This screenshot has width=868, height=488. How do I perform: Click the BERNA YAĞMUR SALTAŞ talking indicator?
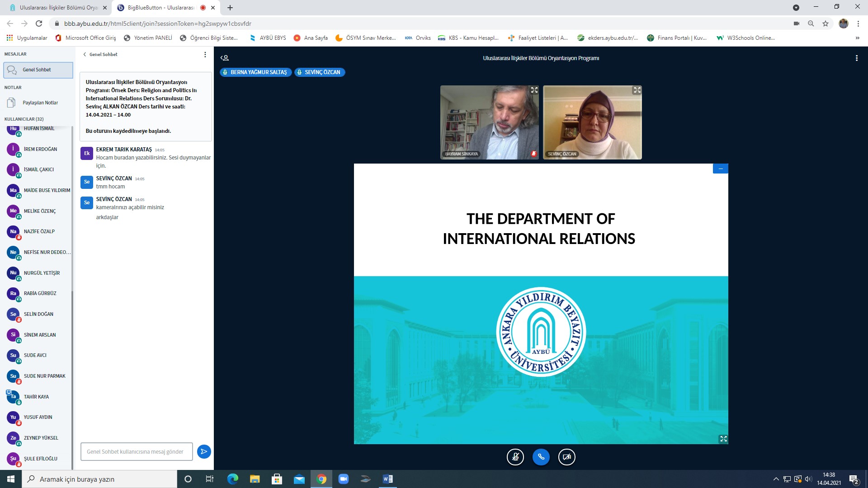(x=255, y=72)
